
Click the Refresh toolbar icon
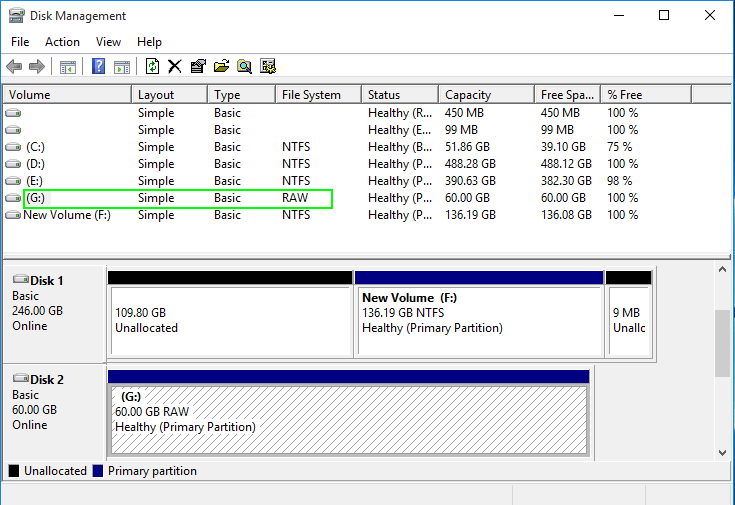[x=152, y=66]
